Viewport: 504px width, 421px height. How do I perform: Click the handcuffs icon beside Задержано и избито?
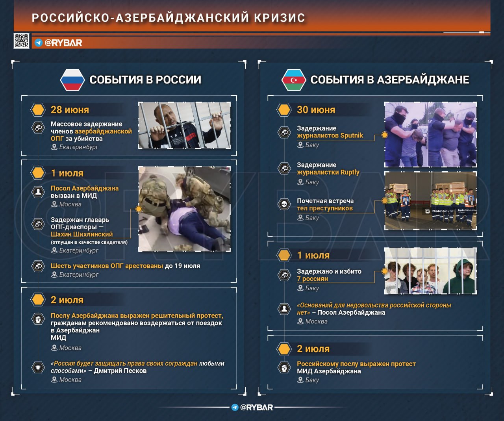[284, 275]
